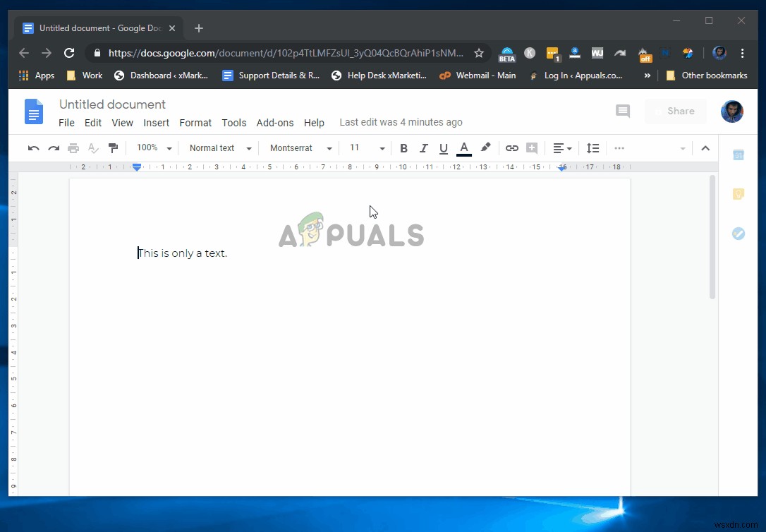Show hidden bookmarks with double chevron
The image size is (766, 532).
(x=648, y=75)
